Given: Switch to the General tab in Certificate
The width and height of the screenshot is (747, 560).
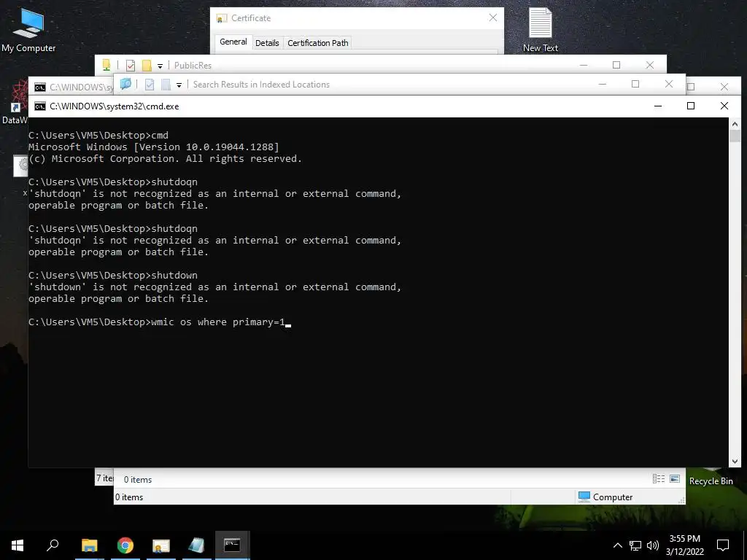Looking at the screenshot, I should [233, 42].
